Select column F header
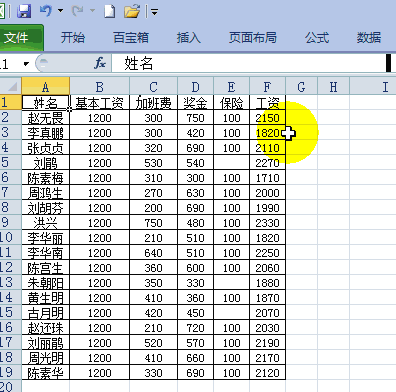Viewport: 396px width, 392px height. pos(267,86)
